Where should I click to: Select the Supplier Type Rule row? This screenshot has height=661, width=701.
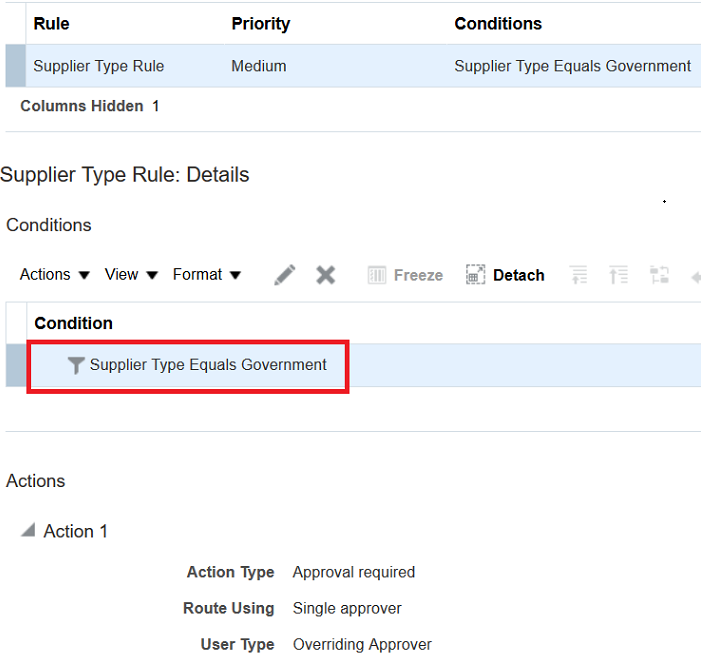(x=353, y=66)
